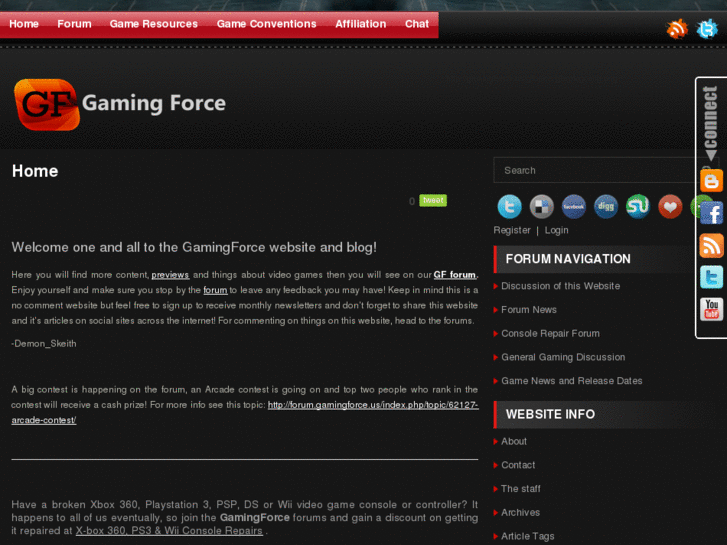Follow the GF forum link
The width and height of the screenshot is (727, 545).
click(455, 275)
